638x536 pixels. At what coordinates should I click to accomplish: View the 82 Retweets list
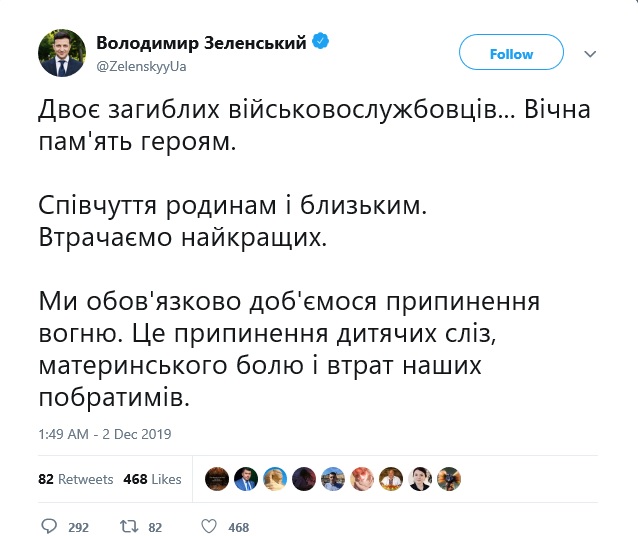[x=76, y=479]
